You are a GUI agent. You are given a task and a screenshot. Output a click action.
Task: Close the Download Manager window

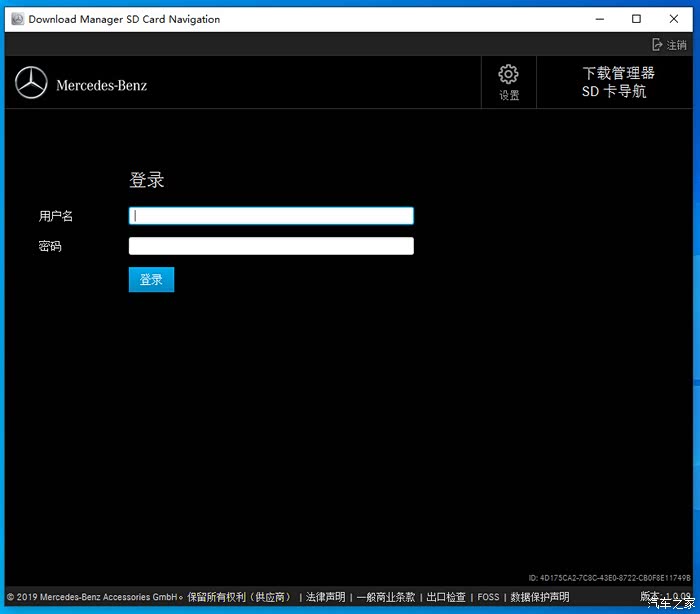coord(674,19)
